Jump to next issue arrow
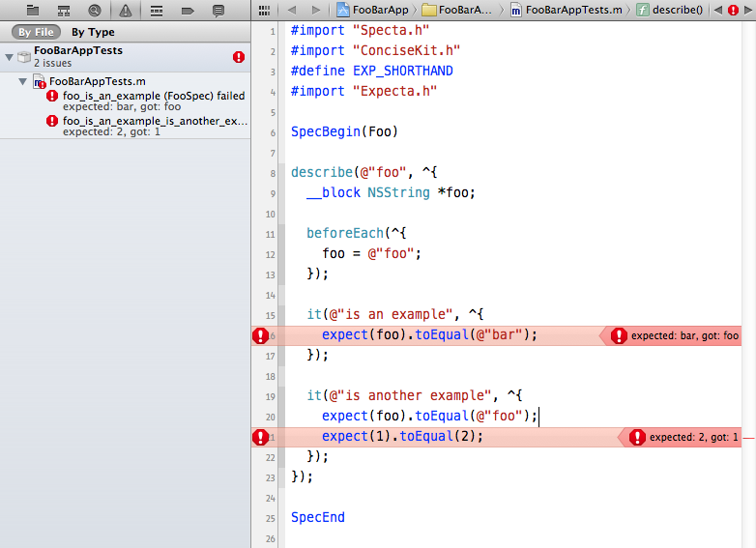Screen dimensions: 756x548 pos(748,10)
